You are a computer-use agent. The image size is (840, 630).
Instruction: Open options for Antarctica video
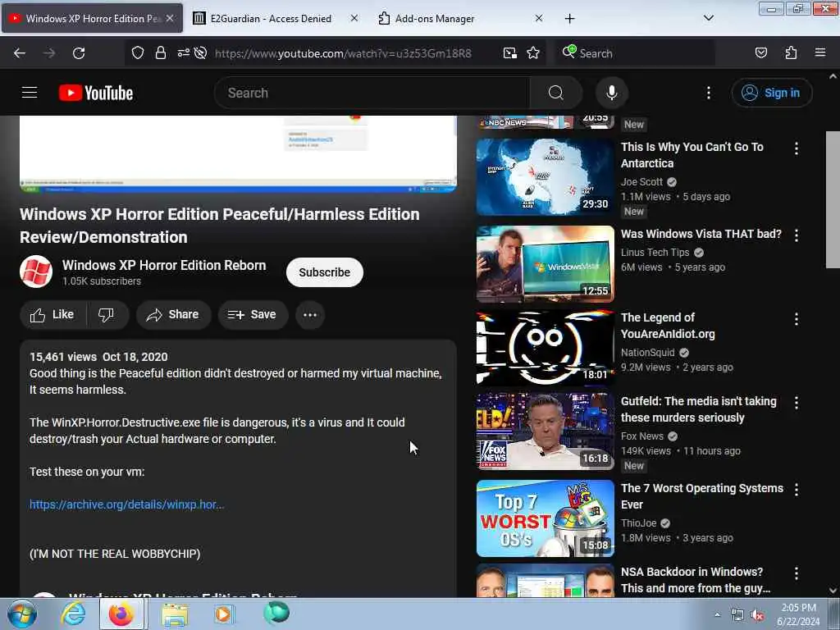pyautogui.click(x=796, y=148)
